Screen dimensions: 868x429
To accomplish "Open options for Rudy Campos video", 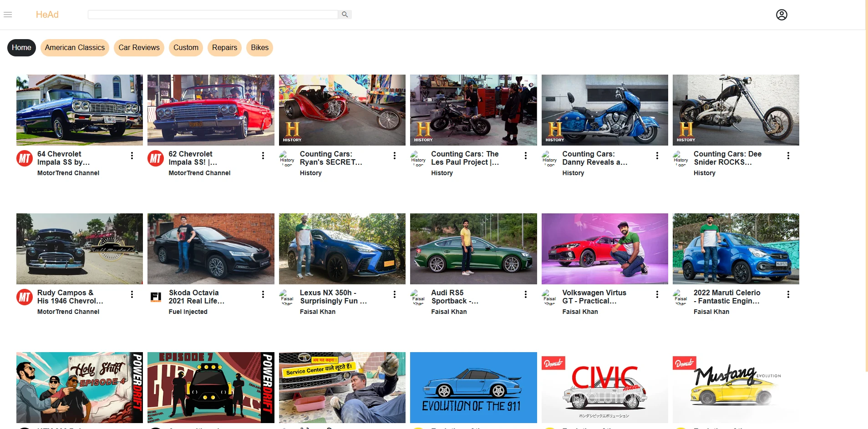I will 132,294.
